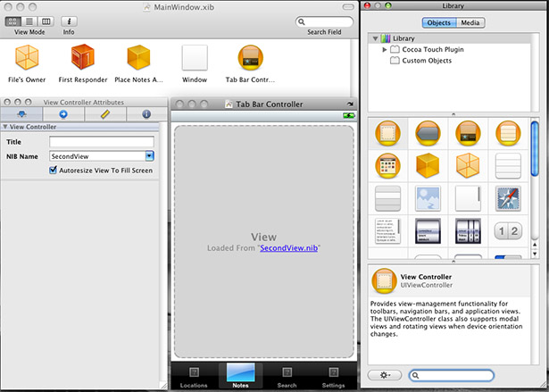The image size is (549, 392).
Task: Open the Identity inspector tab
Action: point(146,114)
